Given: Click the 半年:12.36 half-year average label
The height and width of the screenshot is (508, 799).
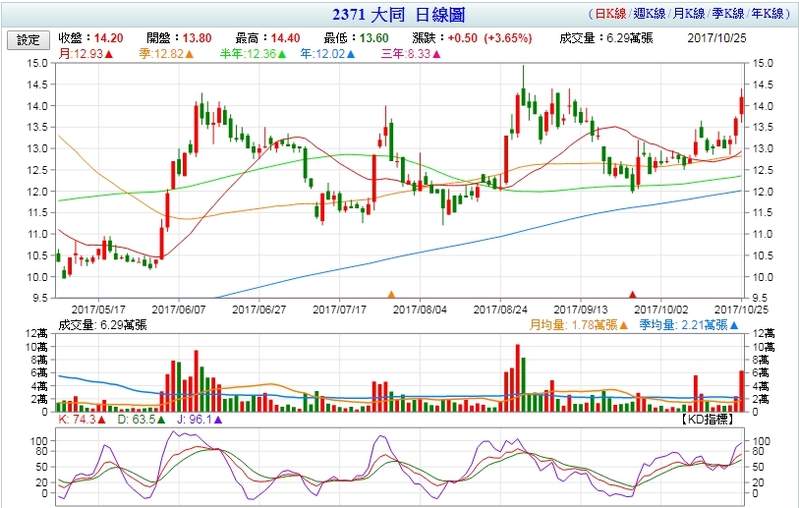Looking at the screenshot, I should coord(253,54).
